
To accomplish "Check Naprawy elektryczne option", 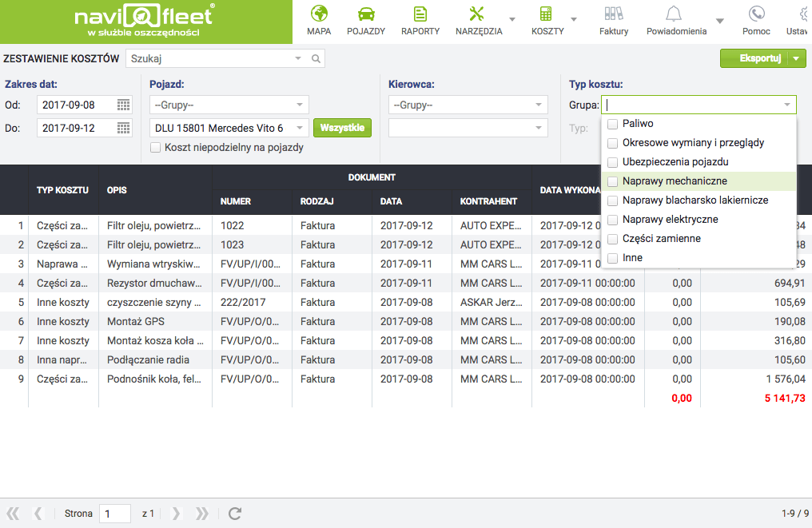I will (x=613, y=220).
